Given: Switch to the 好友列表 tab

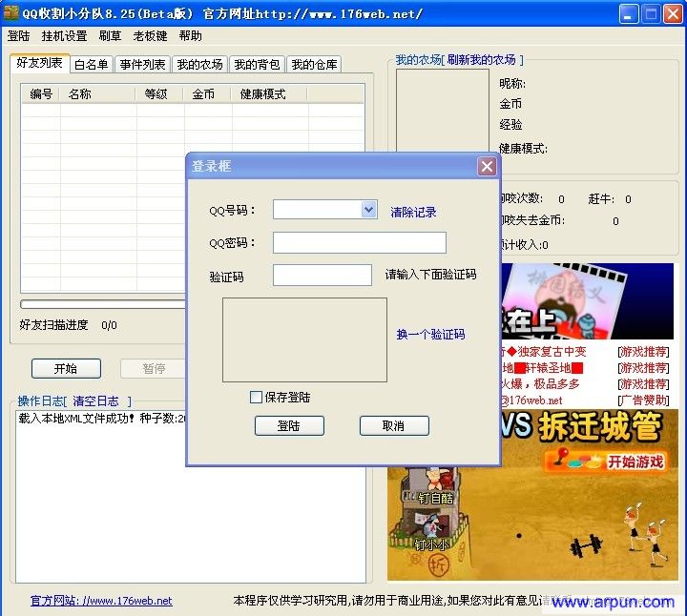Looking at the screenshot, I should coord(39,63).
